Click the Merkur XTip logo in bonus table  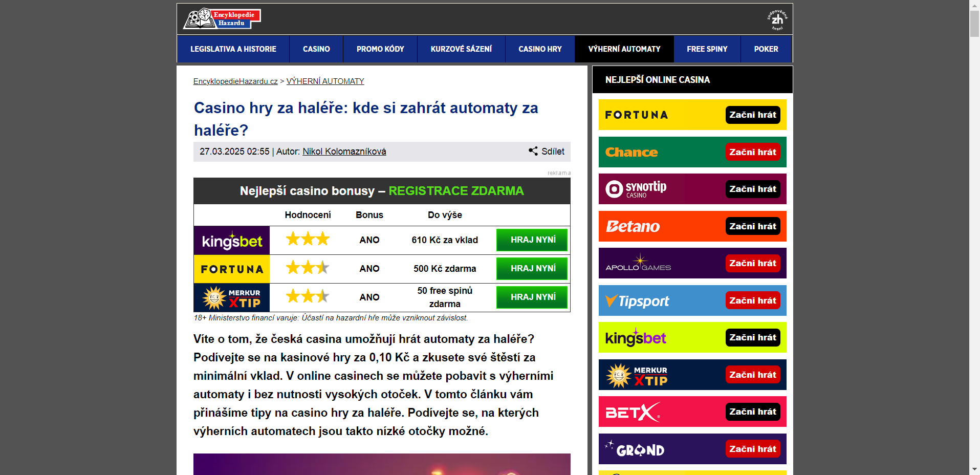[232, 297]
